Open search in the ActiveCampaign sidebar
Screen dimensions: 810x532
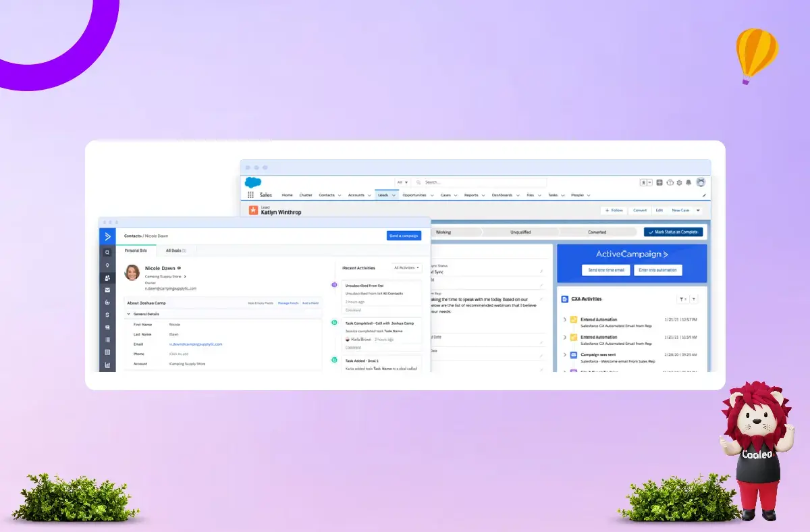[107, 252]
